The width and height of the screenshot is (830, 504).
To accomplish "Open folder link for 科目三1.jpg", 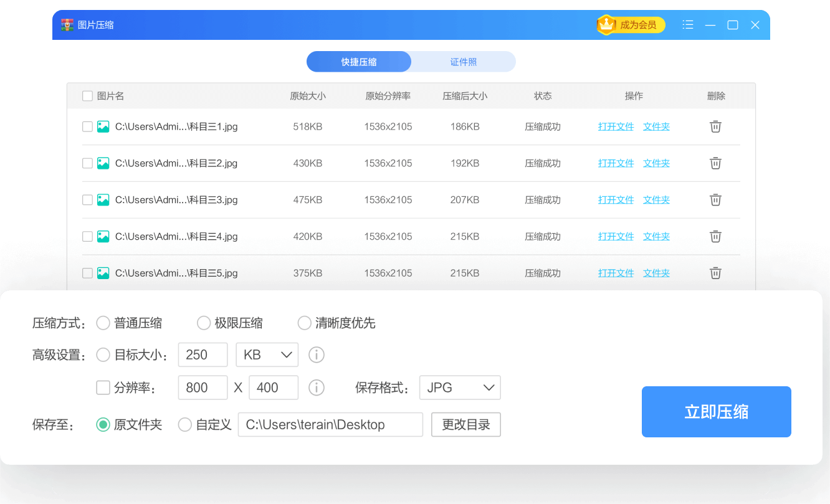I will 657,126.
